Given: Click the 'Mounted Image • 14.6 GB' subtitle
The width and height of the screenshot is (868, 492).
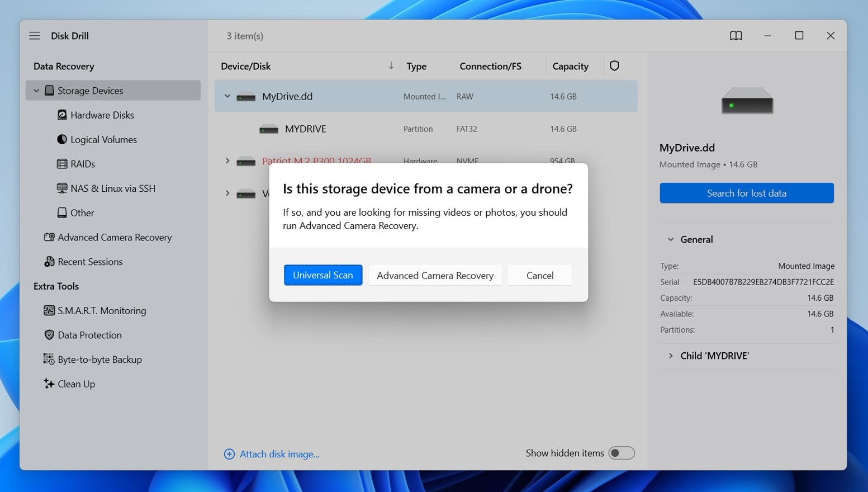Looking at the screenshot, I should click(708, 164).
